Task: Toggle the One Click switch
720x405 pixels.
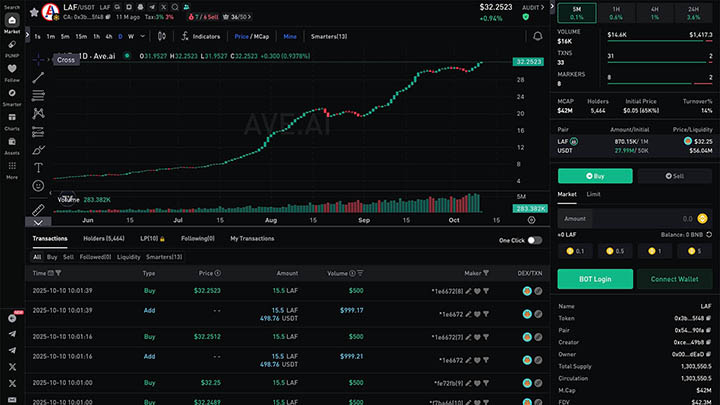Action: click(535, 240)
